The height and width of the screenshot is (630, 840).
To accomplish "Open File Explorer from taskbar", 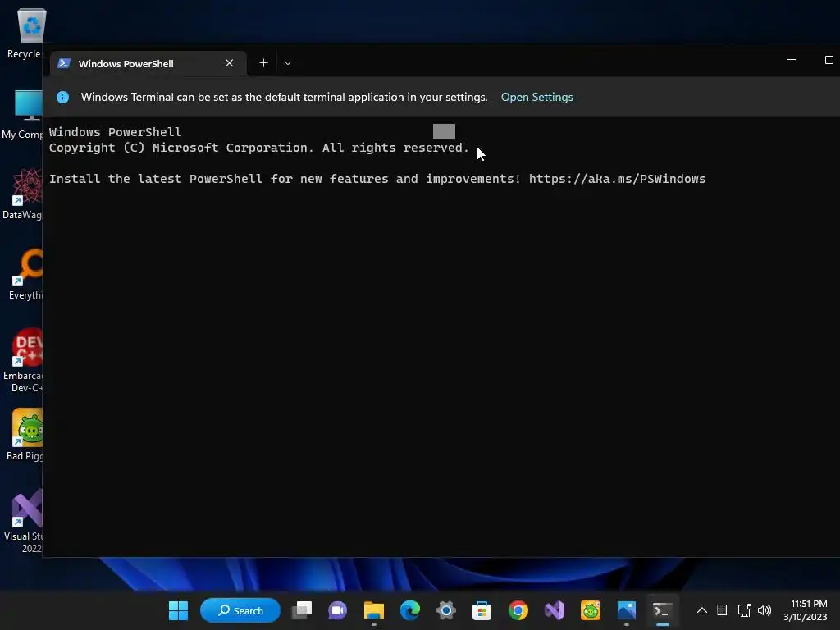I will (x=374, y=610).
